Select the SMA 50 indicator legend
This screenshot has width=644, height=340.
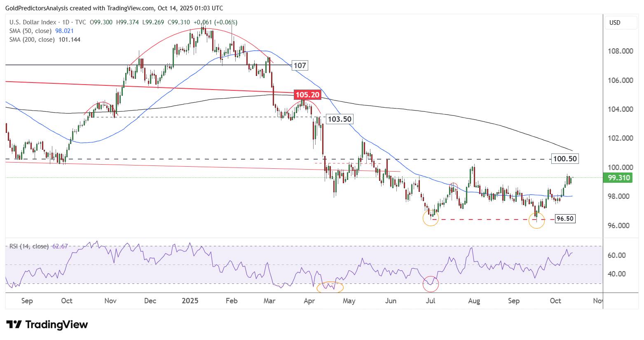[30, 31]
